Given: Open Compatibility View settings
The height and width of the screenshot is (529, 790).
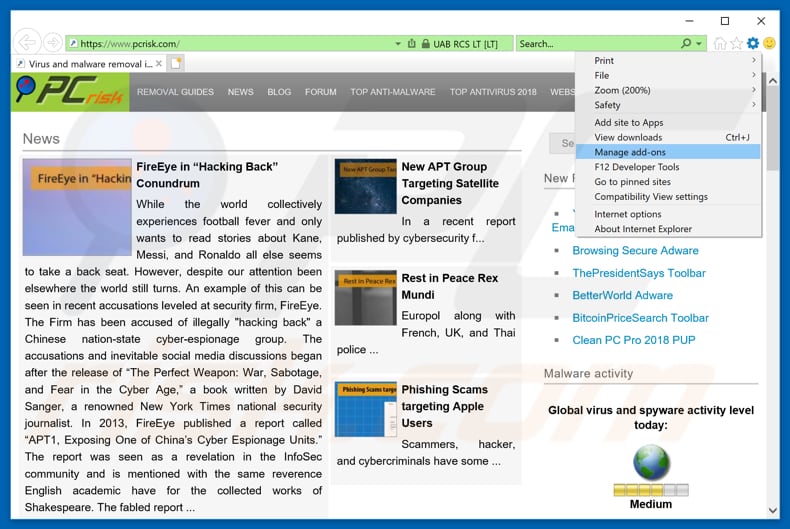Looking at the screenshot, I should [668, 196].
